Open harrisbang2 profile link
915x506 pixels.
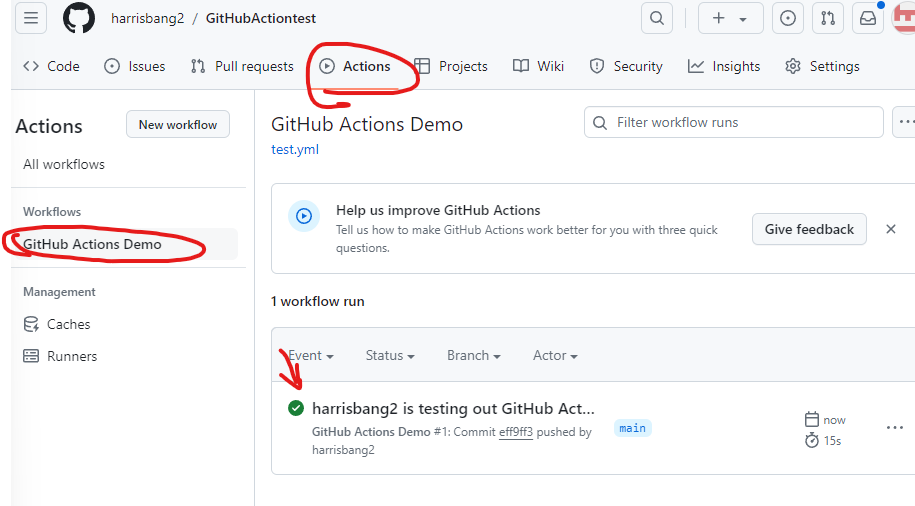[x=148, y=19]
